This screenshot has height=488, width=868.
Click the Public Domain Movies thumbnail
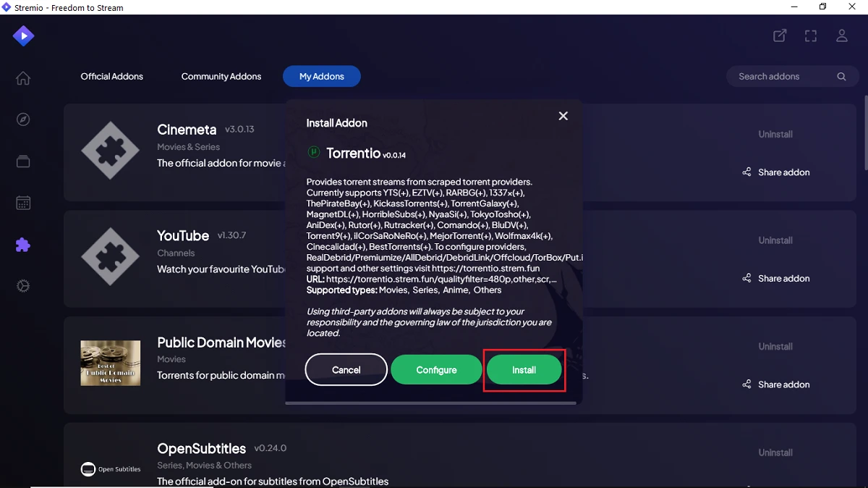click(110, 363)
